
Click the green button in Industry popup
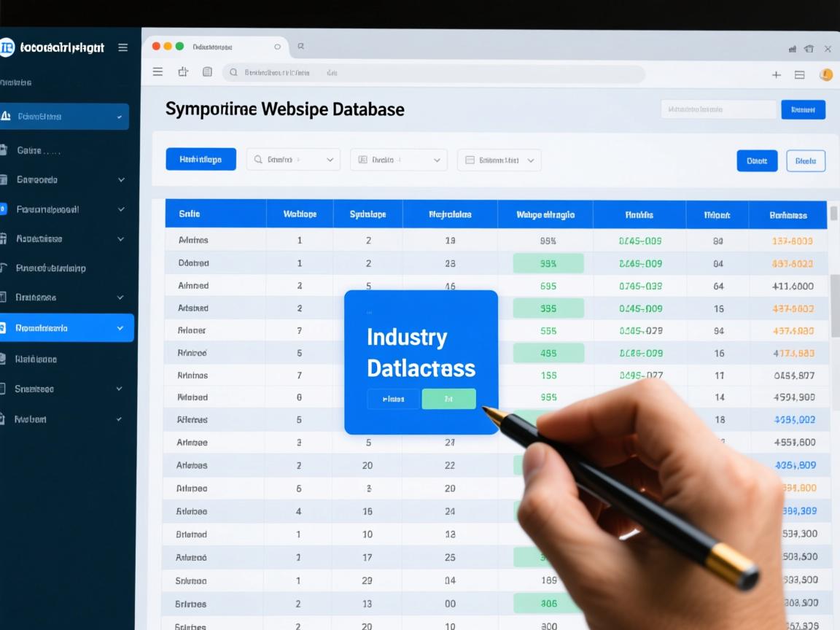[448, 399]
